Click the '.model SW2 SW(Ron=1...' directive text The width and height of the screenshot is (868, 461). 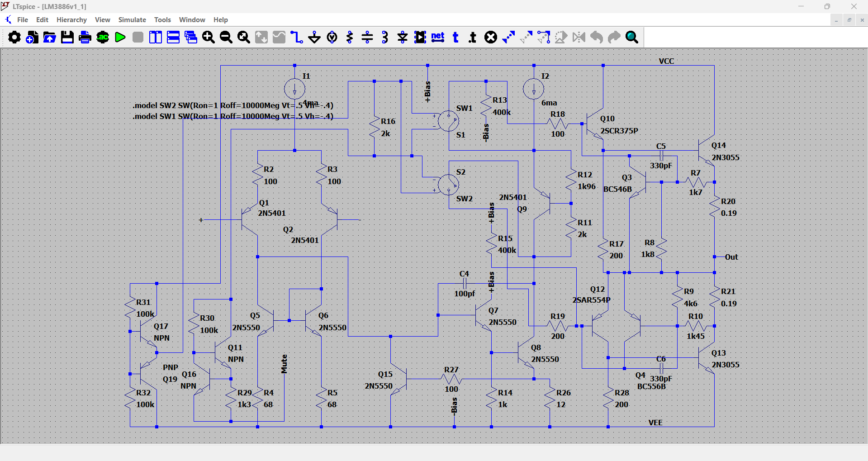pyautogui.click(x=233, y=105)
